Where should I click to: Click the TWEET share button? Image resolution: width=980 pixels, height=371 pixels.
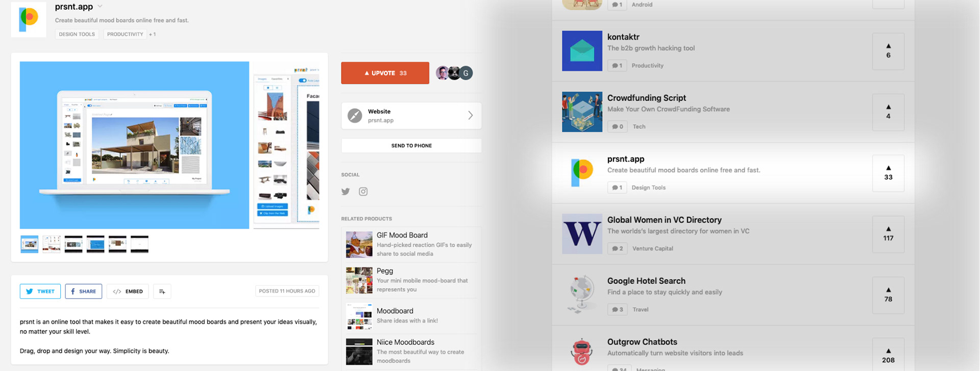[40, 291]
